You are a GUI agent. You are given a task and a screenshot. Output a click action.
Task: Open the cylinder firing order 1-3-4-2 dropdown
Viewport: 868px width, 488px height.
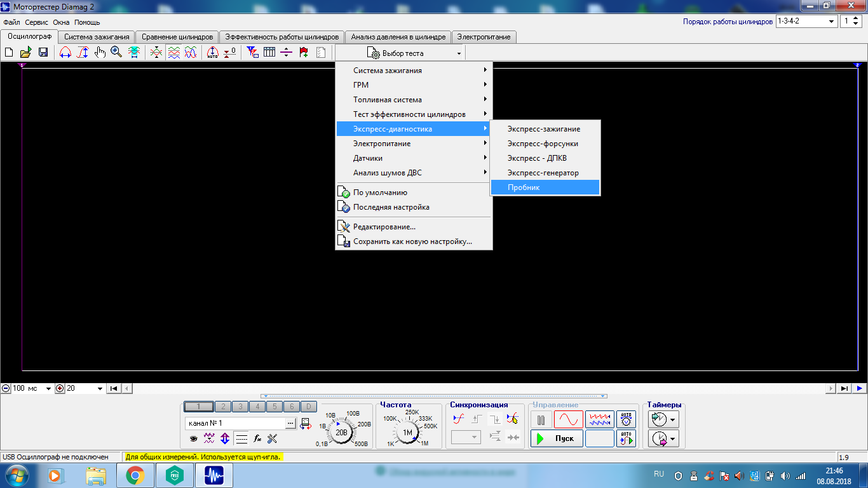coord(806,21)
